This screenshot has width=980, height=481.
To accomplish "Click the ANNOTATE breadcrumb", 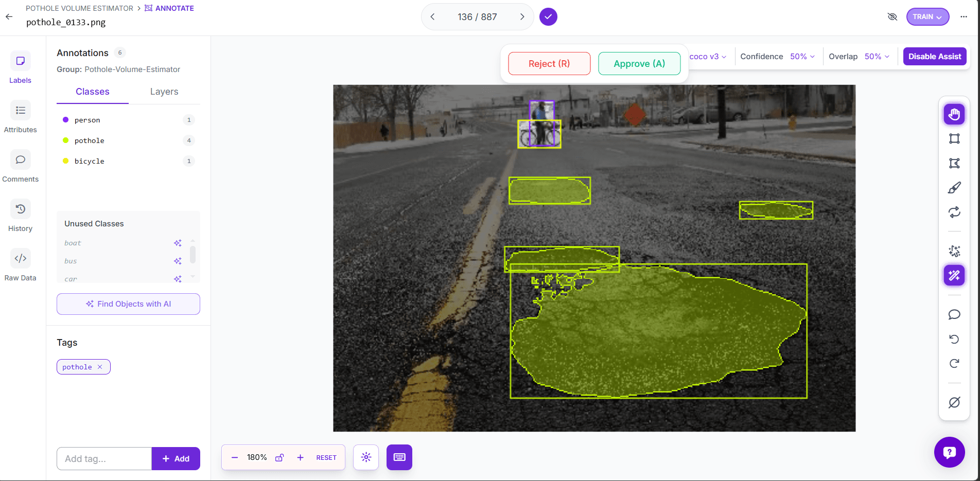I will tap(169, 8).
